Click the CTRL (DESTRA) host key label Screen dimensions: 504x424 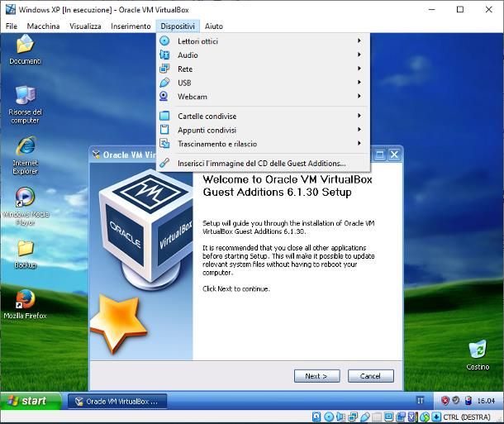467,417
